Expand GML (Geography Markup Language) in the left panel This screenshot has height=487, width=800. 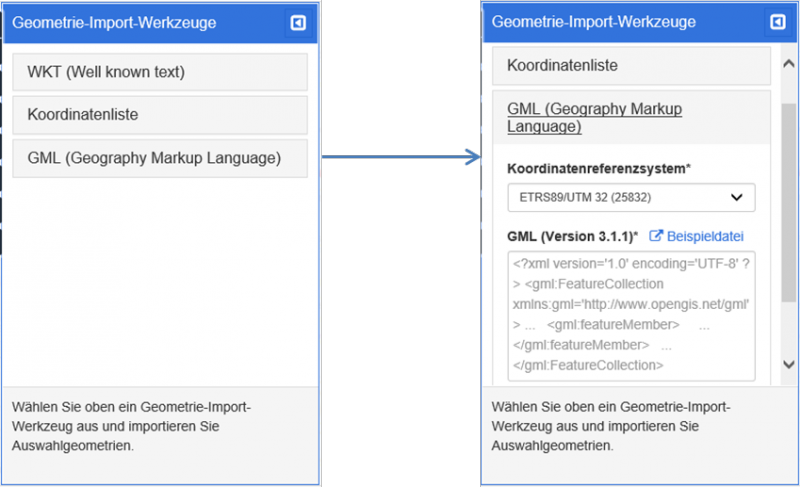tap(160, 158)
